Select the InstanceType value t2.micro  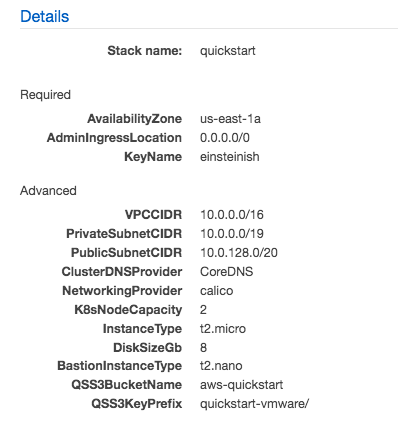coord(223,329)
